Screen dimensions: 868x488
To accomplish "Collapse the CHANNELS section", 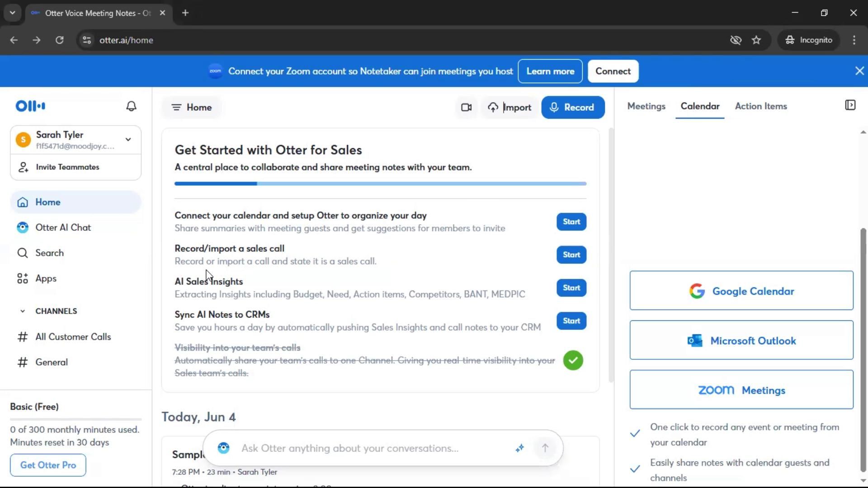I will pyautogui.click(x=22, y=311).
